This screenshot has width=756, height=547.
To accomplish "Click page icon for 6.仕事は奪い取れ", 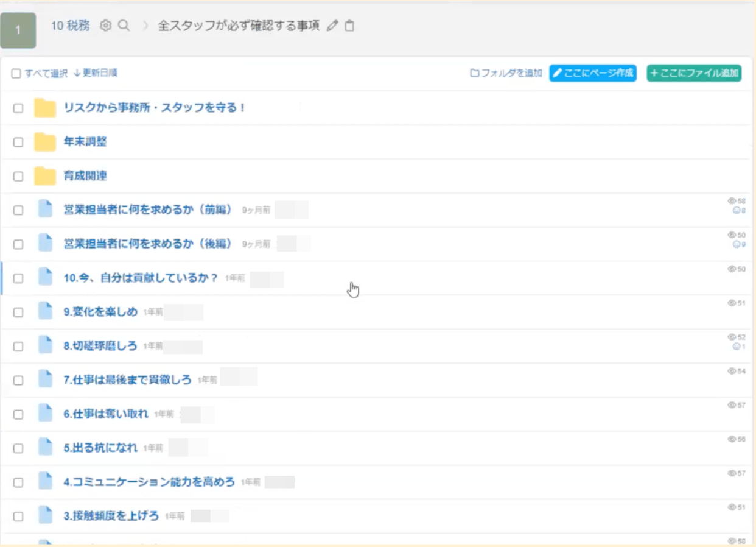I will (x=45, y=414).
